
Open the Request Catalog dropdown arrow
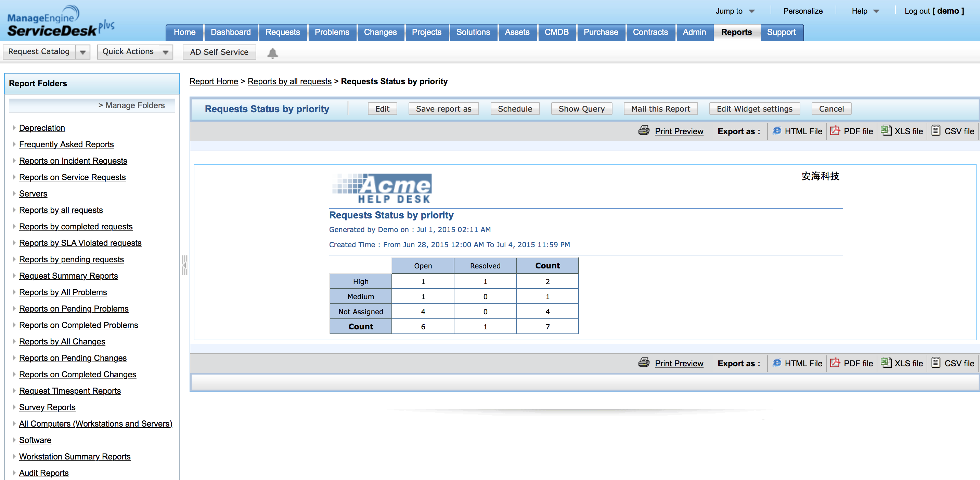coord(82,52)
